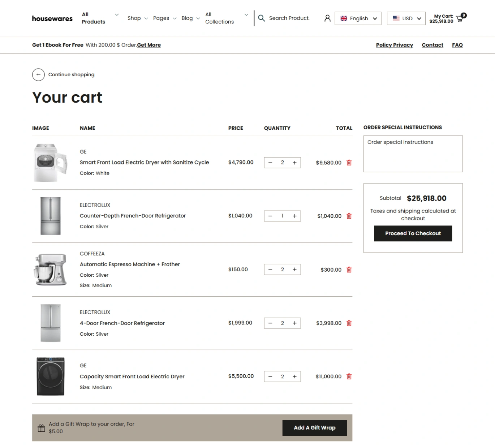The image size is (495, 448).
Task: Decrease quantity of Automatic Espresso Machine
Action: [x=270, y=270]
